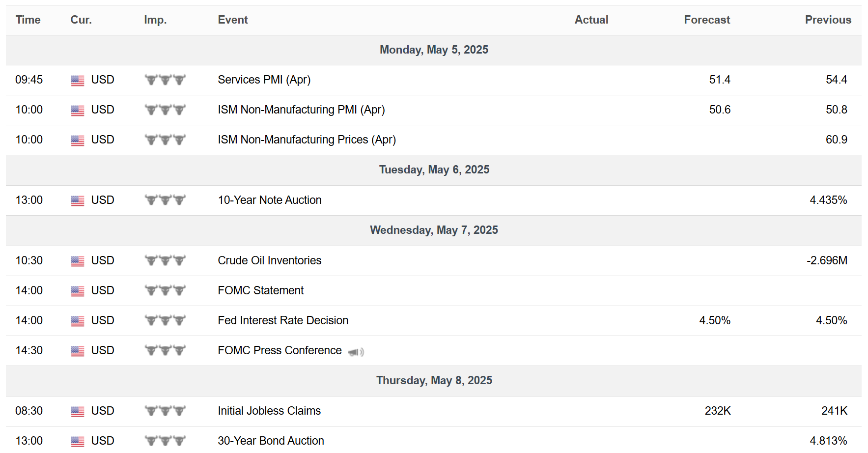Click the Time column header
Screen dimensions: 868x453
(x=28, y=20)
